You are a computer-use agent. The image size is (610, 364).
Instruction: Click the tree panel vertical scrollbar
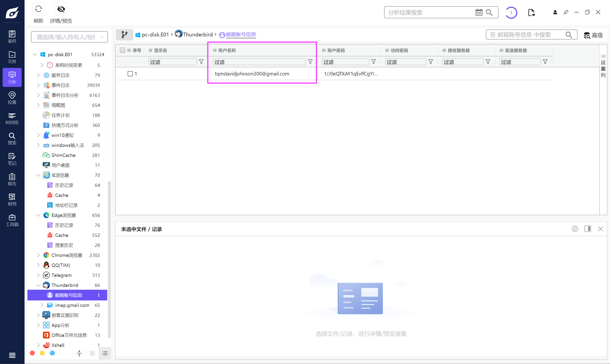tap(109, 260)
